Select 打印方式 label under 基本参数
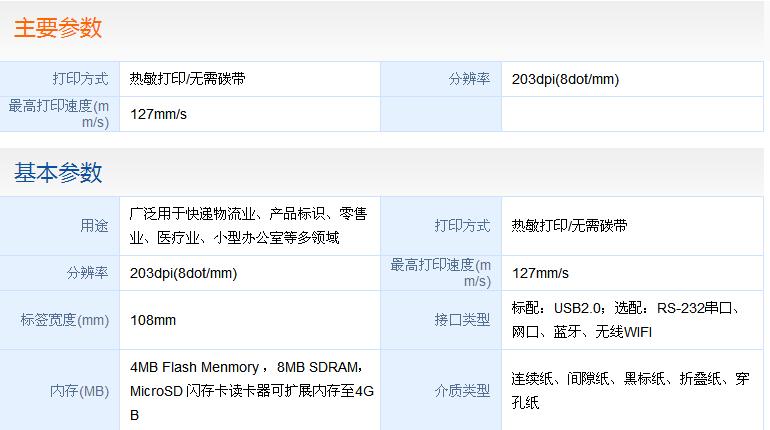This screenshot has width=770, height=430. [462, 226]
